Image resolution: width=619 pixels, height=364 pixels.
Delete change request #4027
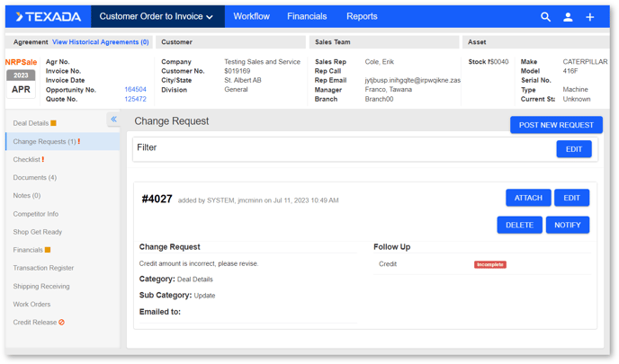pyautogui.click(x=519, y=225)
